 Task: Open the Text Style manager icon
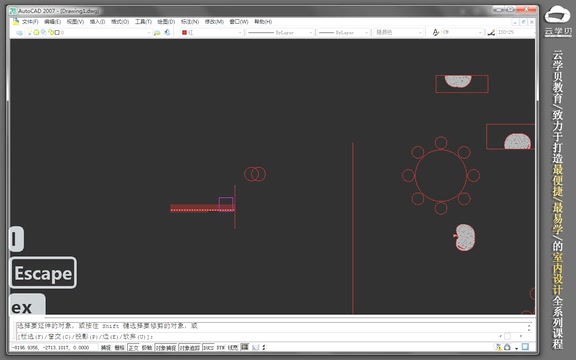click(x=436, y=33)
